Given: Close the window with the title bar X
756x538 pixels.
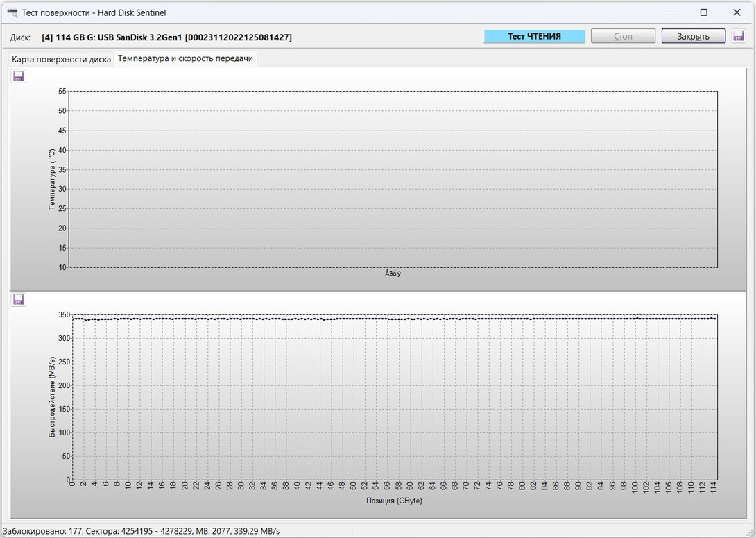Looking at the screenshot, I should 737,12.
